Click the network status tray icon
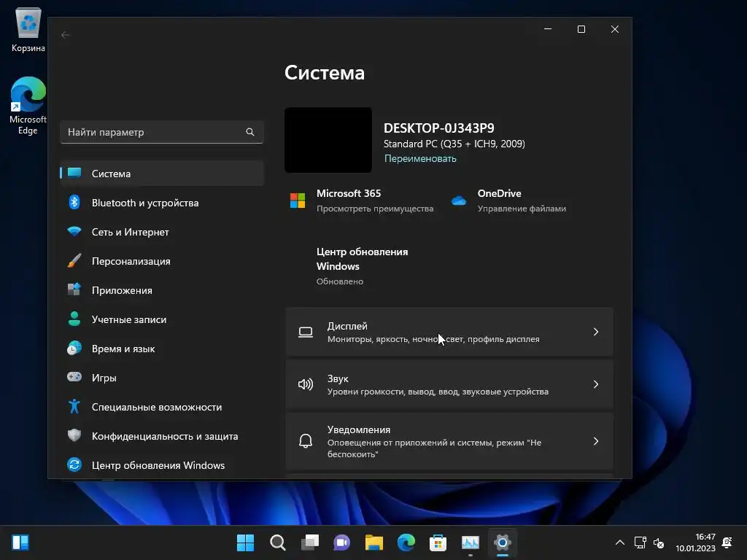Viewport: 747px width, 560px height. click(x=640, y=542)
